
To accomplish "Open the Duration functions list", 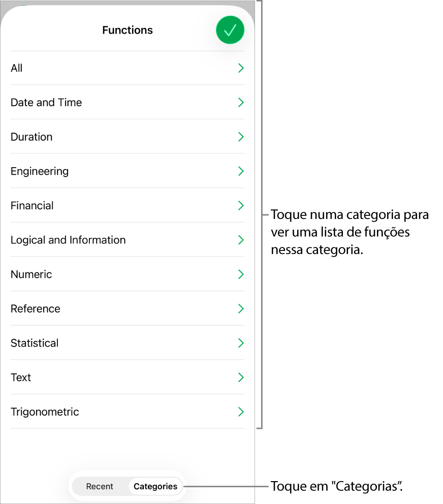I will click(x=127, y=137).
